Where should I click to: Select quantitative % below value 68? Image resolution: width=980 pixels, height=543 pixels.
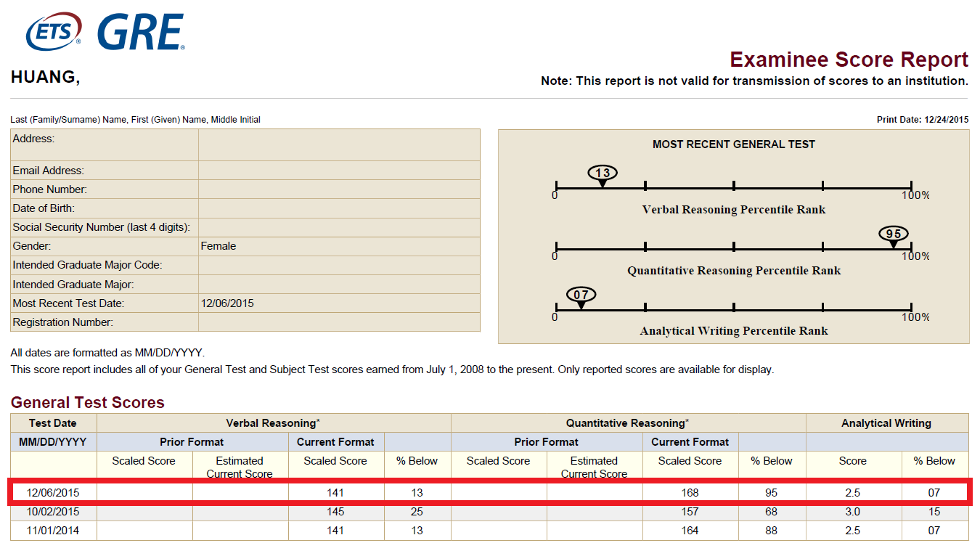[x=771, y=512]
